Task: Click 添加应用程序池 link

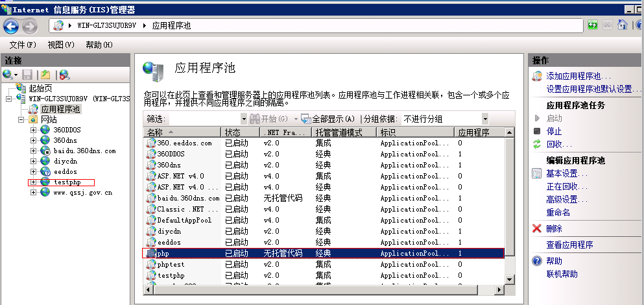Action: tap(573, 76)
